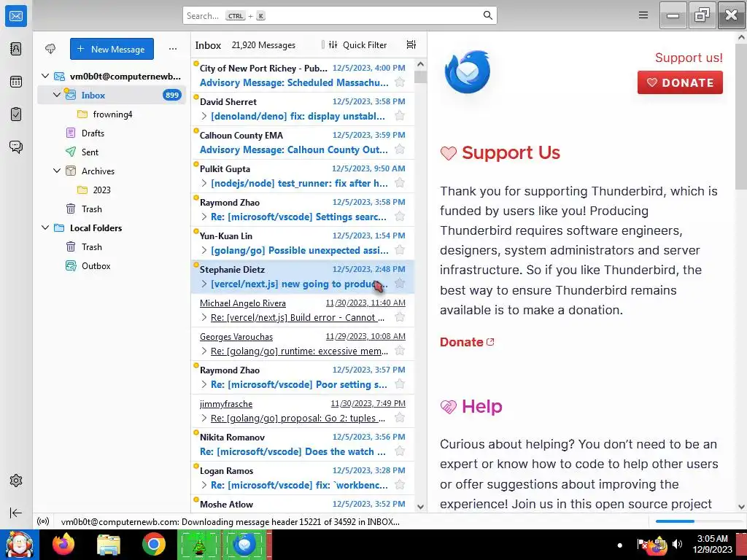Viewport: 747px width, 560px height.
Task: Select the Inbox folder
Action: click(112, 95)
